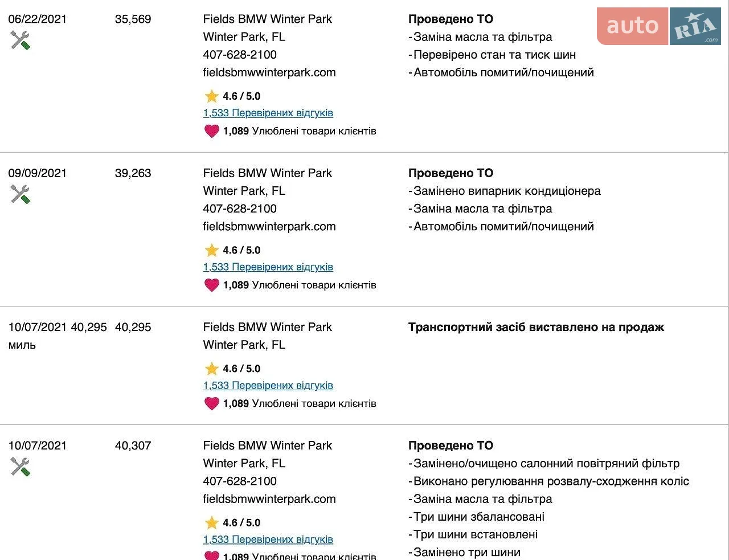Click the RIA.com logo badge
Viewport: 729px width, 560px height.
[695, 26]
